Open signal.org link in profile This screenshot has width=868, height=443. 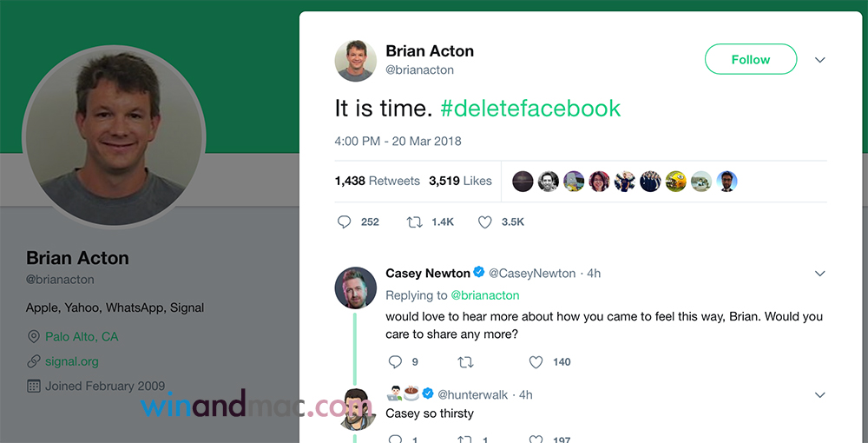click(72, 361)
